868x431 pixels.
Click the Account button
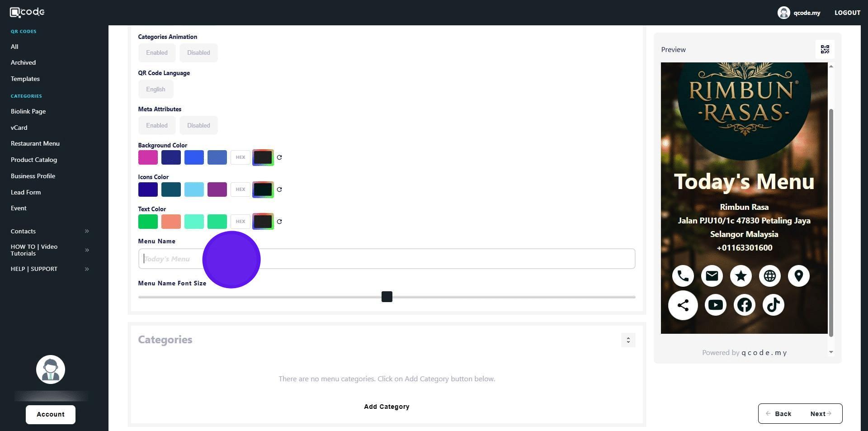tap(51, 415)
